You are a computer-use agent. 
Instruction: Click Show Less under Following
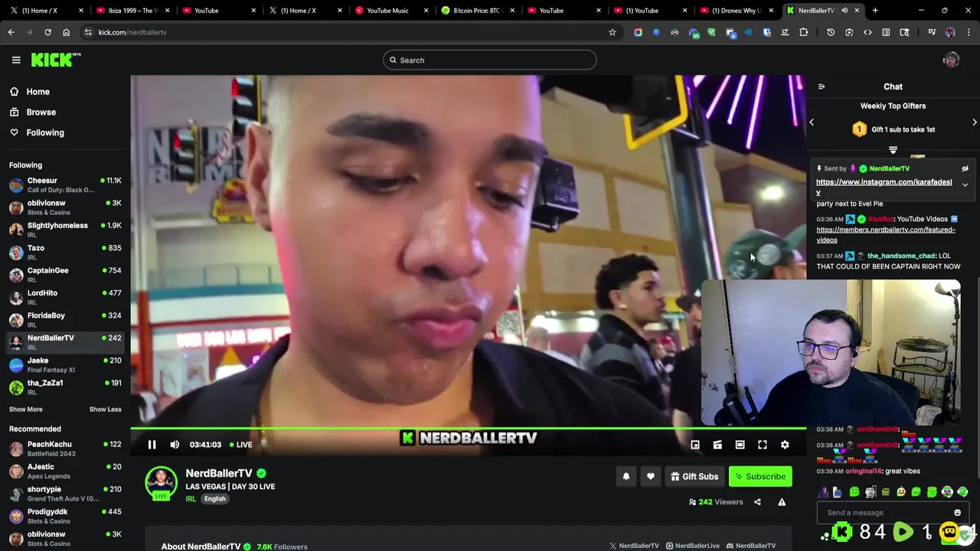[105, 409]
